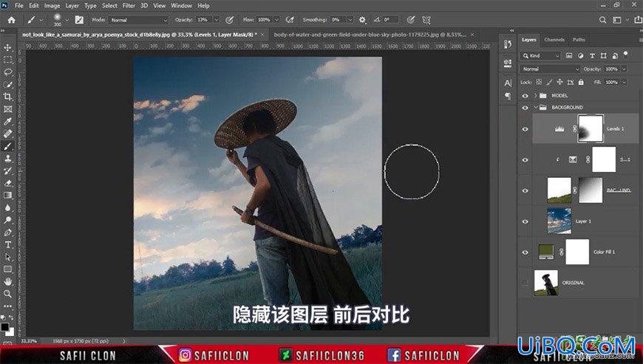Switch to the Channels tab
The height and width of the screenshot is (364, 643).
point(554,40)
